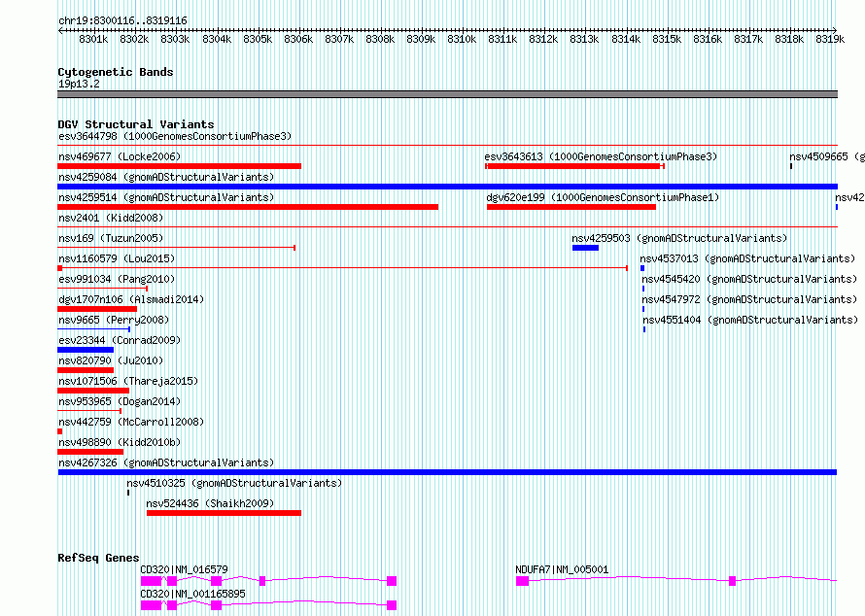This screenshot has width=865, height=616.
Task: Select the nsv4259503 blue variant bar
Action: pos(585,248)
